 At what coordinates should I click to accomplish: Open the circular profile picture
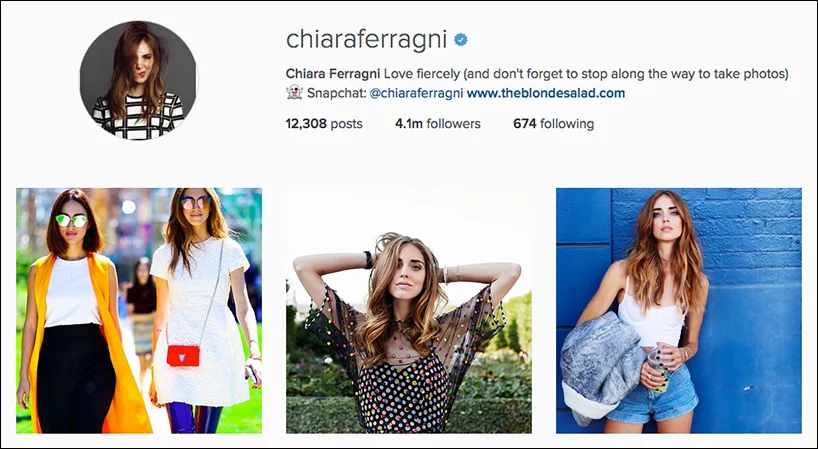click(x=138, y=81)
